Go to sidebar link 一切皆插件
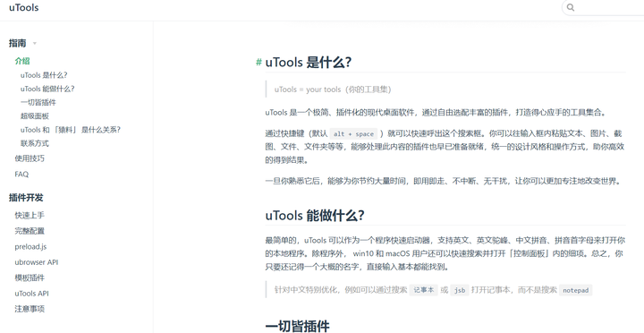This screenshot has width=644, height=333. 38,102
